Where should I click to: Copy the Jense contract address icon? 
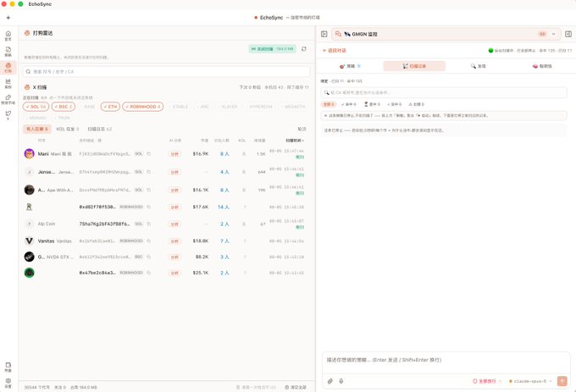pos(149,172)
